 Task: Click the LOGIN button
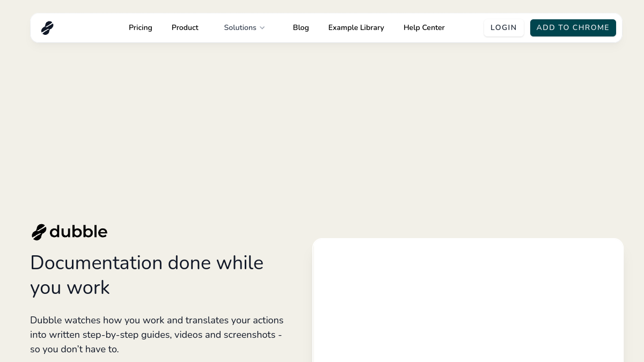[504, 28]
